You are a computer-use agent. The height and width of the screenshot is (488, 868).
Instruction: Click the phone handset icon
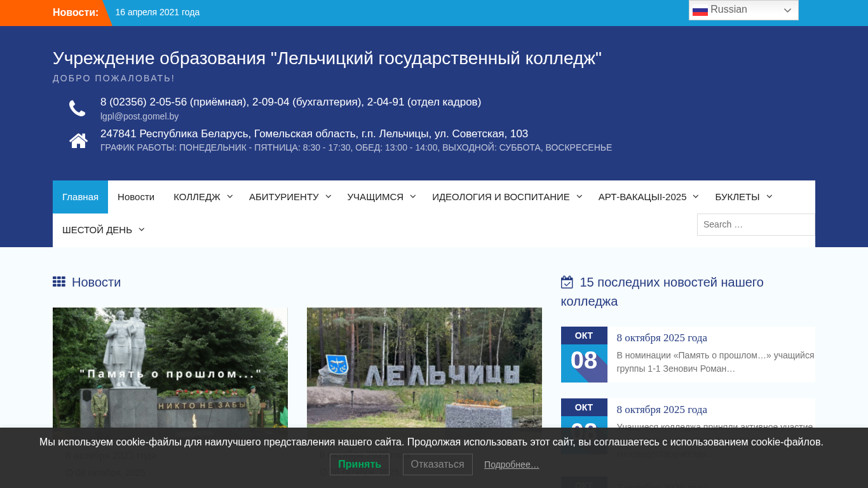click(78, 109)
